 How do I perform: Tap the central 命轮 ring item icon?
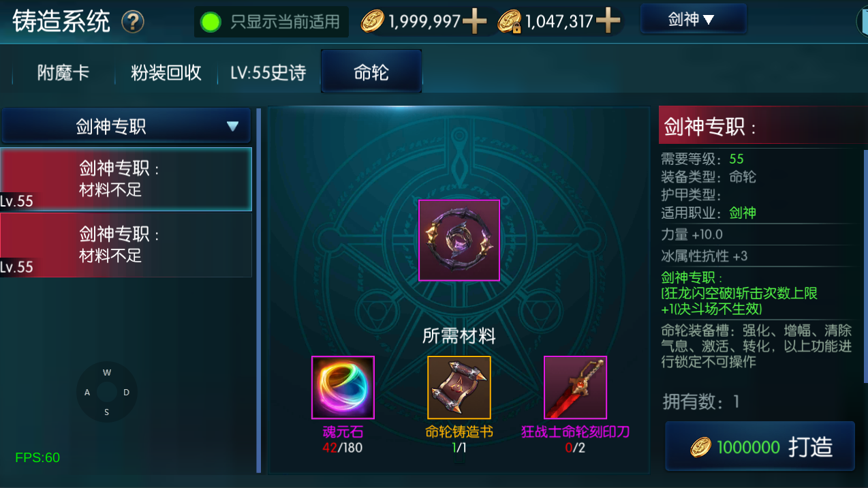[459, 241]
